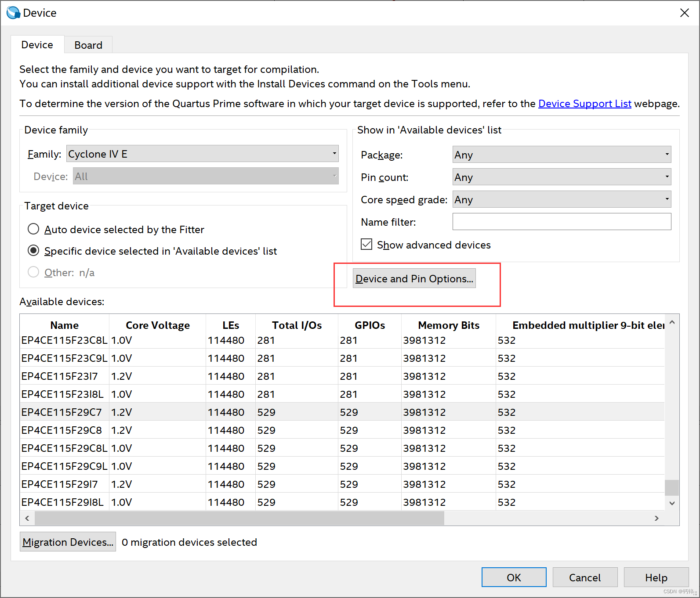Select device EP4CE115F29C9L
This screenshot has width=700, height=598.
click(342, 466)
